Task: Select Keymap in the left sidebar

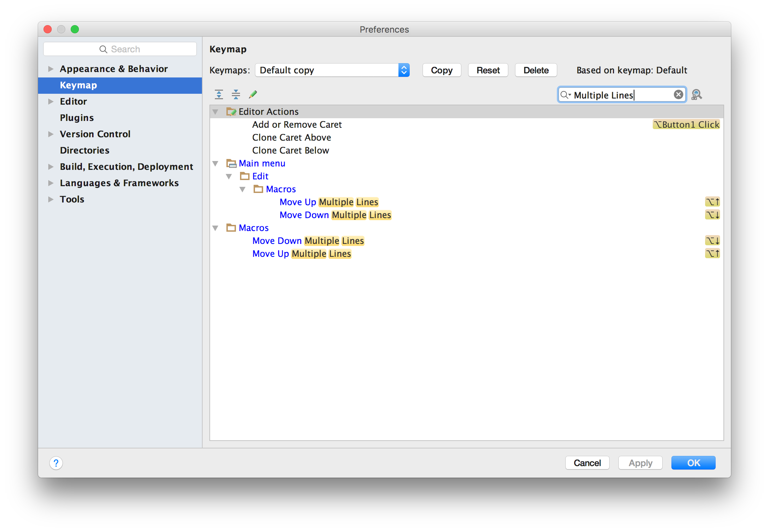Action: click(78, 85)
